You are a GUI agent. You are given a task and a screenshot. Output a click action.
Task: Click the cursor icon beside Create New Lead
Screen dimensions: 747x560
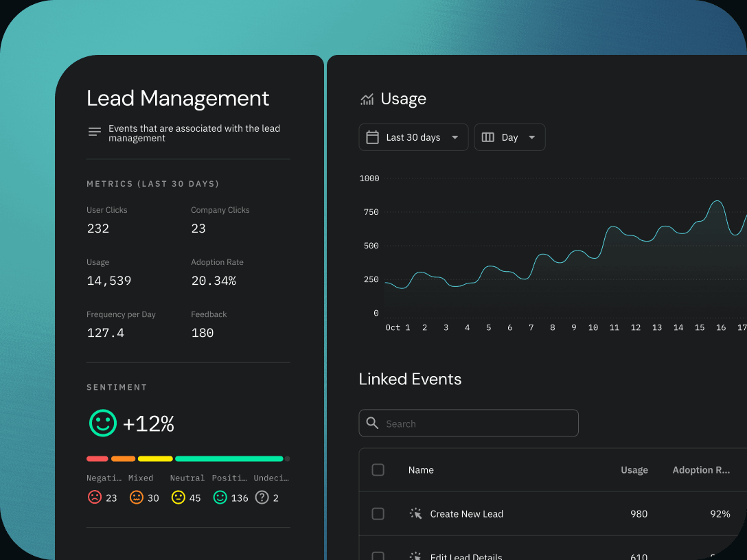415,514
